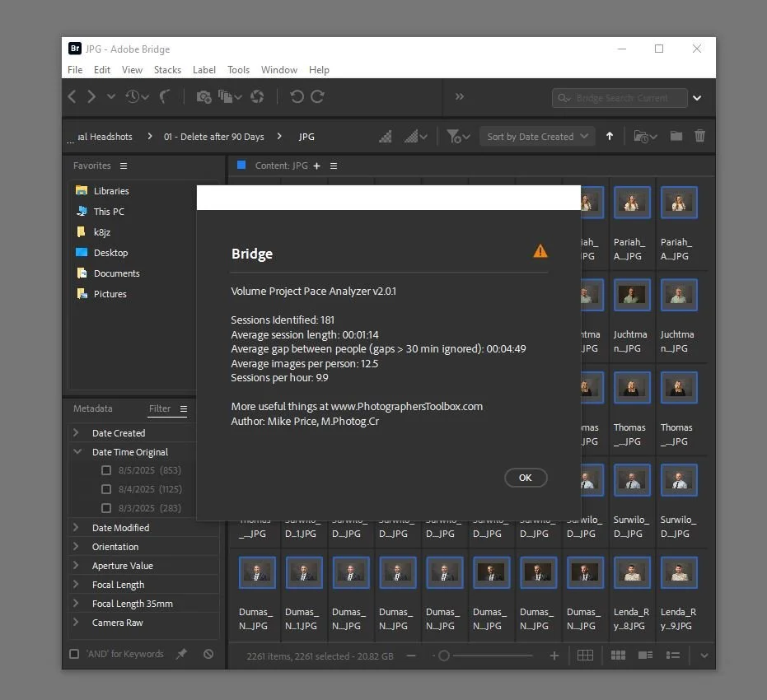Open Favorites panel hamburger menu
The height and width of the screenshot is (700, 767).
124,166
